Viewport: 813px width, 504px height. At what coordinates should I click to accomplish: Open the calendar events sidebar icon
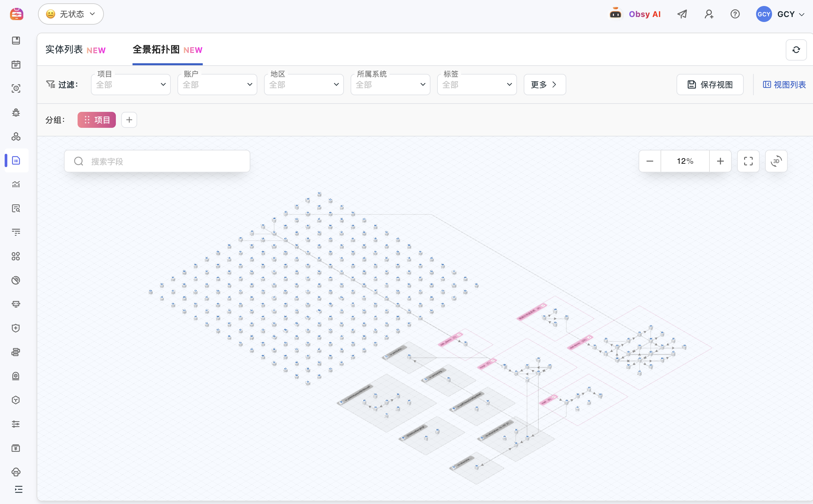(x=16, y=64)
